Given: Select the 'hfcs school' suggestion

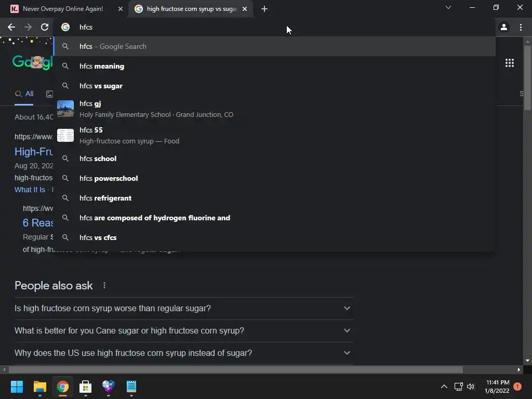Looking at the screenshot, I should [x=275, y=158].
